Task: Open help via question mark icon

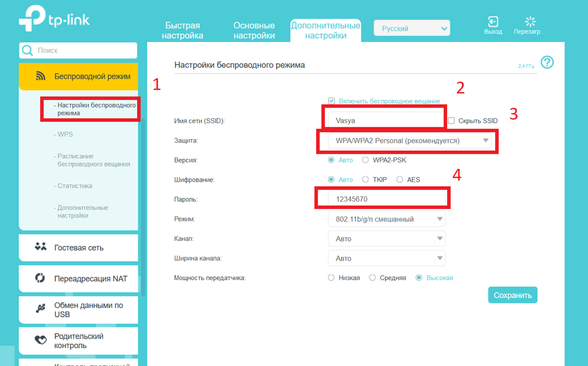Action: (547, 63)
